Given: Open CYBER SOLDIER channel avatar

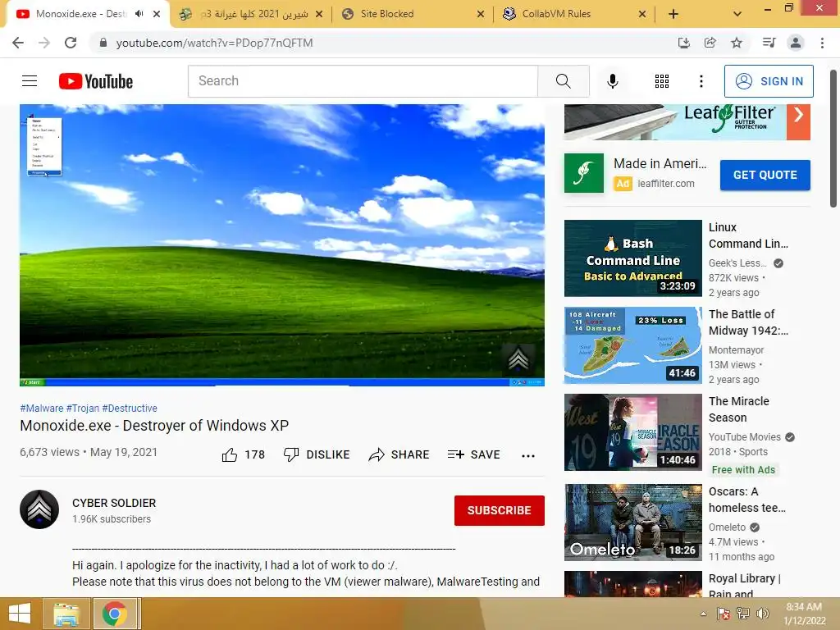Looking at the screenshot, I should click(x=39, y=509).
